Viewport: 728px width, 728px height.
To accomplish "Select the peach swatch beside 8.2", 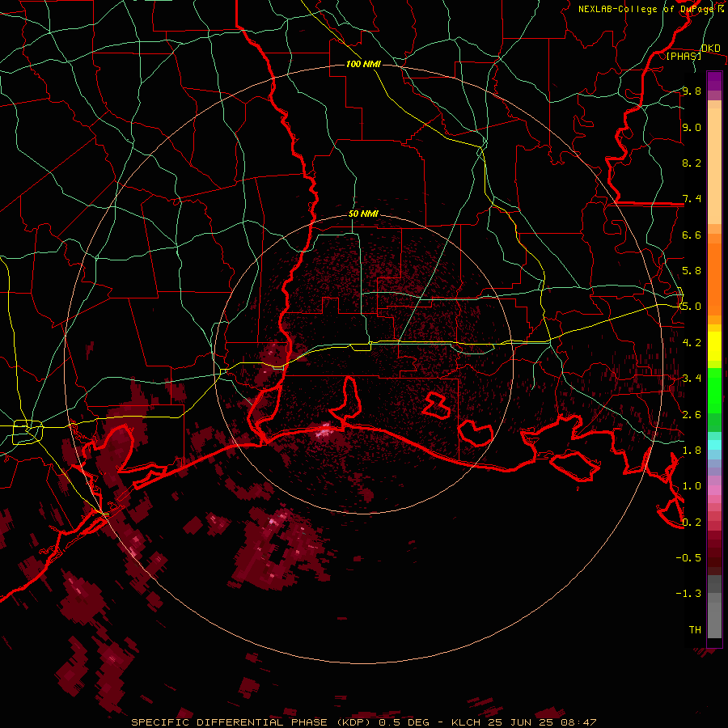I will [x=714, y=166].
